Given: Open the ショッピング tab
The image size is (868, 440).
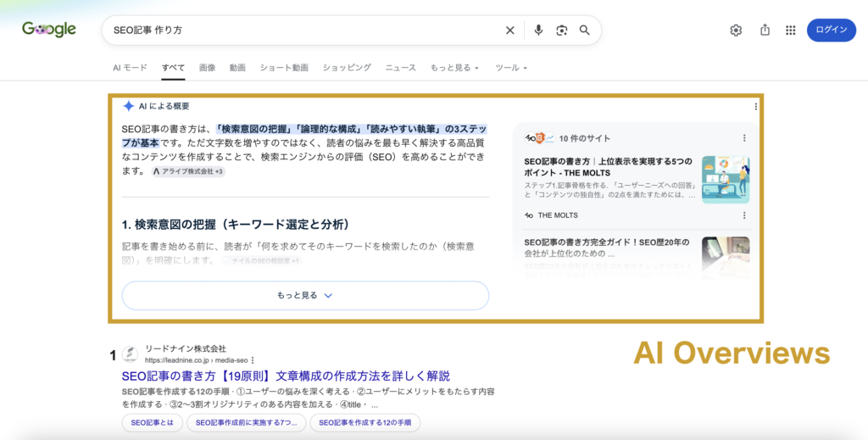Looking at the screenshot, I should (x=347, y=68).
